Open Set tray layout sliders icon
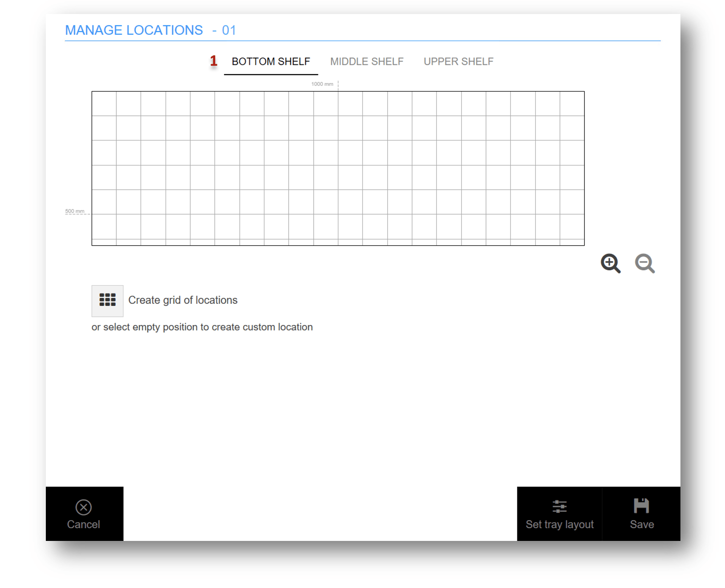This screenshot has height=588, width=725. point(559,507)
